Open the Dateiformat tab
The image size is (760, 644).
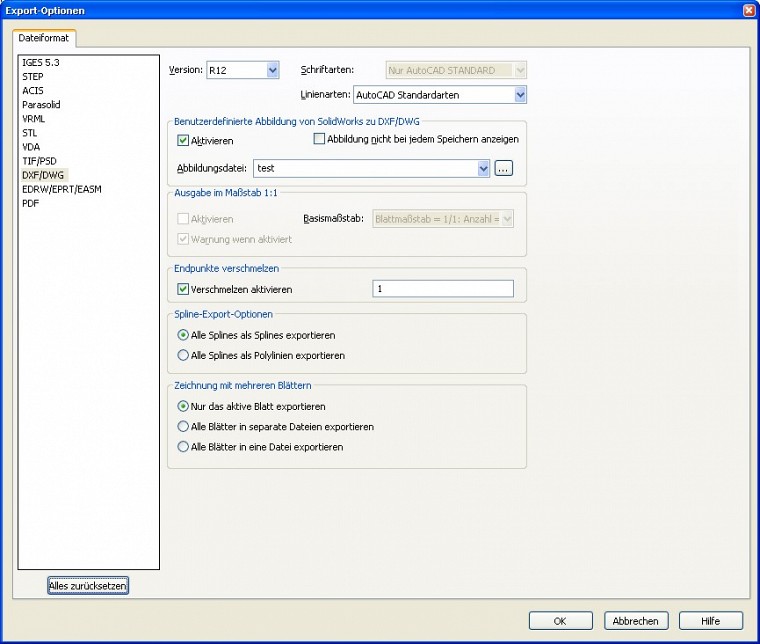[44, 38]
